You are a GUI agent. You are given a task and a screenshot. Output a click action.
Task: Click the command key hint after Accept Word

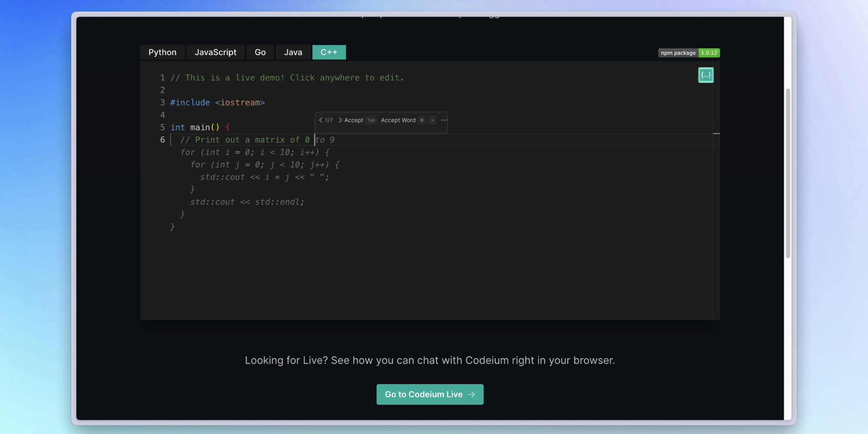pyautogui.click(x=422, y=120)
